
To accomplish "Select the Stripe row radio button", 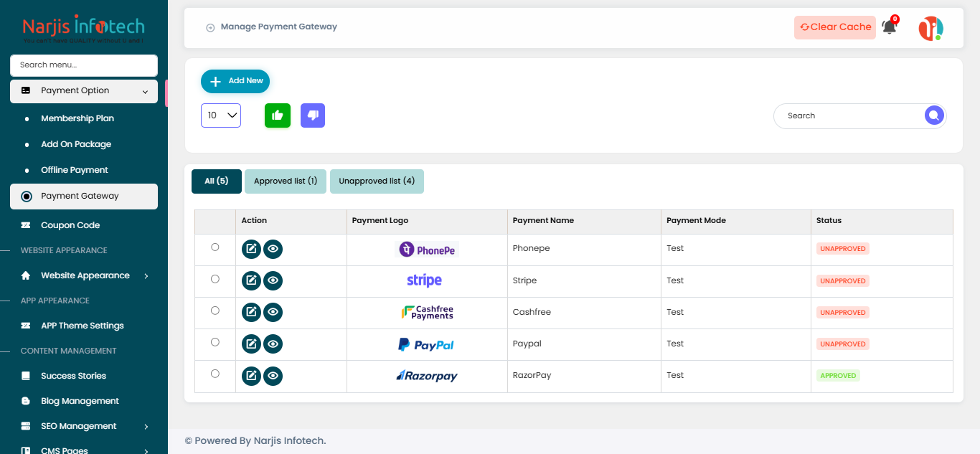I will pyautogui.click(x=215, y=278).
